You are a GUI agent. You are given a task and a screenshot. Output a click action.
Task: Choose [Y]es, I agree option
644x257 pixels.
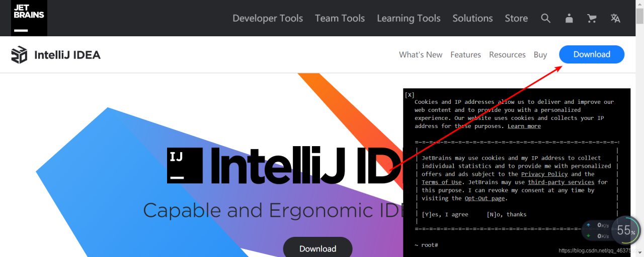click(445, 214)
